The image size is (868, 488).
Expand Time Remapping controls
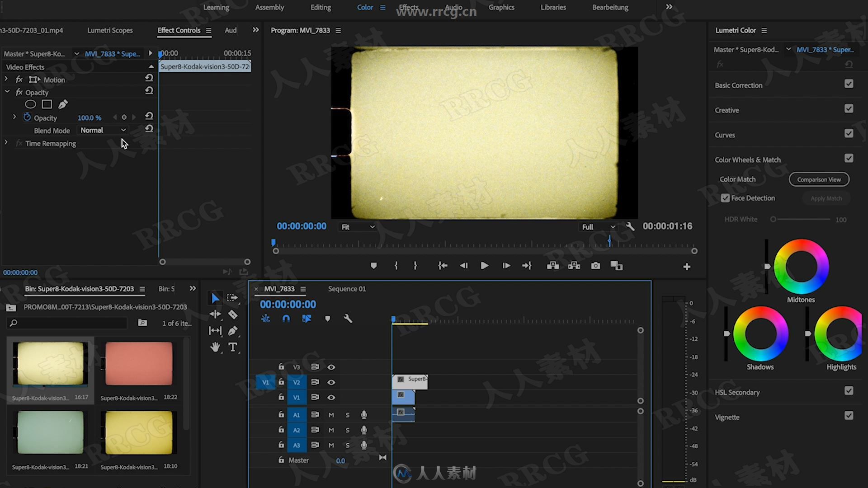(x=6, y=143)
